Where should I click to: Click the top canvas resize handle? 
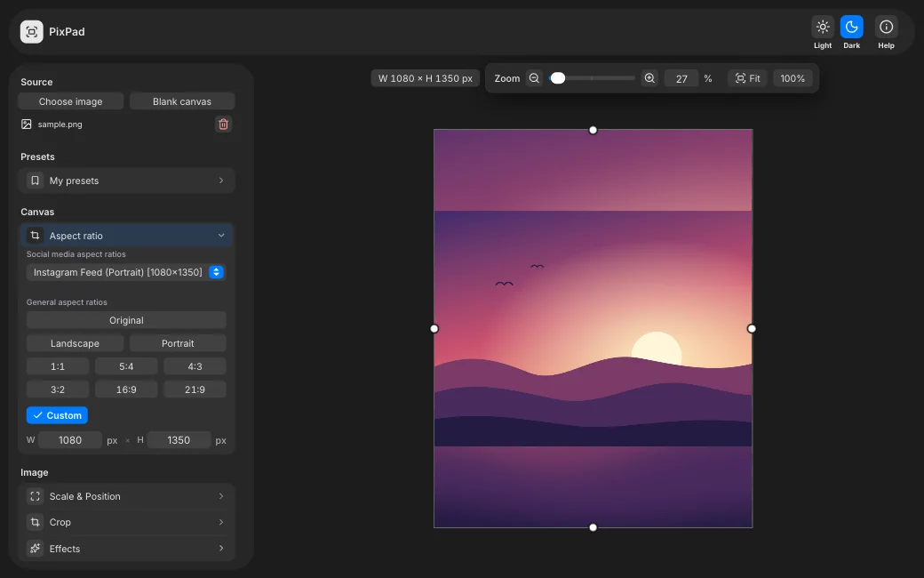point(593,130)
